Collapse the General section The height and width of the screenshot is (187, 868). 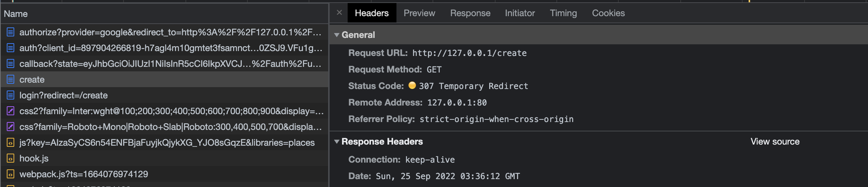(x=337, y=35)
